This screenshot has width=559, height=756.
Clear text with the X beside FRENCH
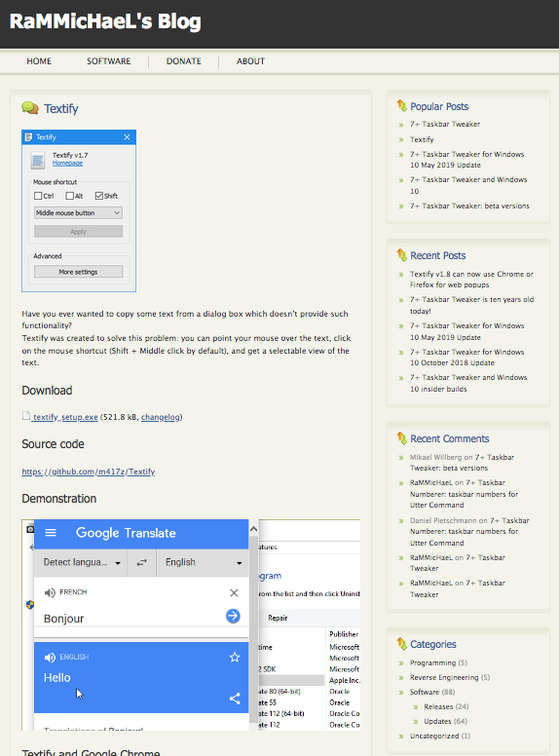click(234, 592)
